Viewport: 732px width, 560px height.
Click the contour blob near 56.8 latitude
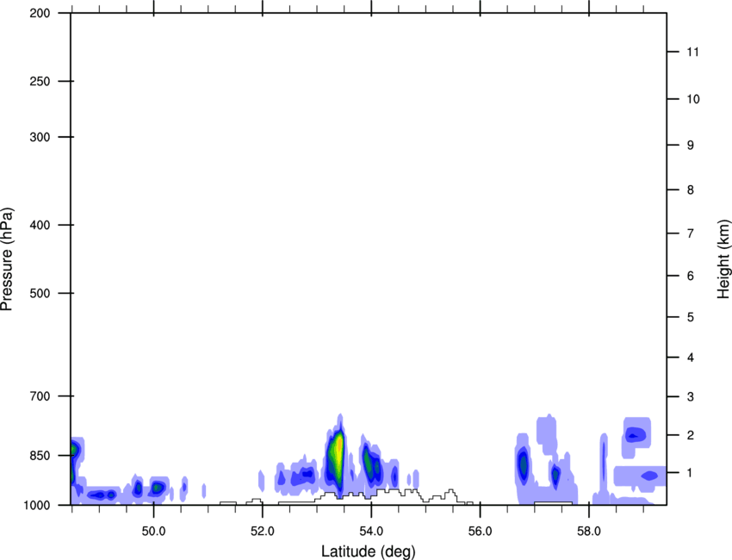[523, 464]
